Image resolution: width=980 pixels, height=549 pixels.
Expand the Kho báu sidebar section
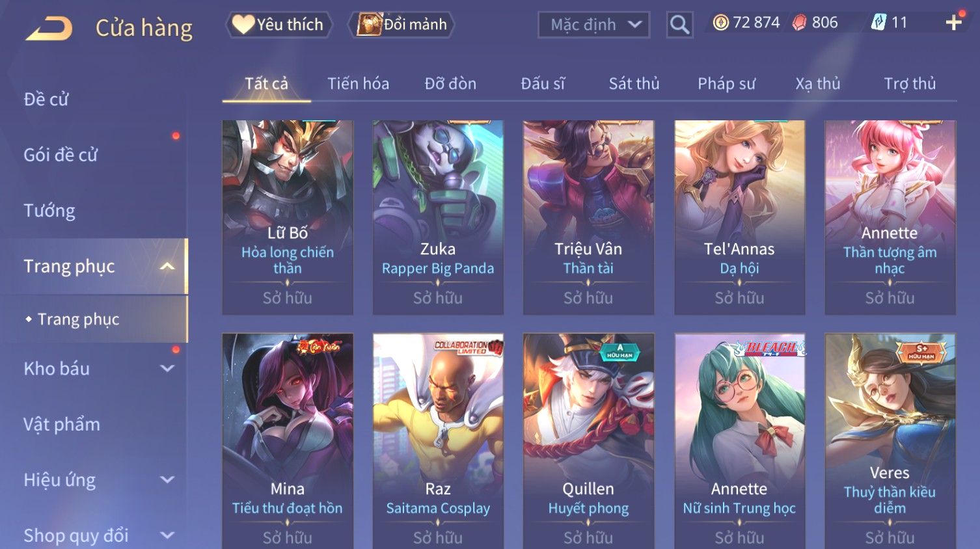[167, 368]
